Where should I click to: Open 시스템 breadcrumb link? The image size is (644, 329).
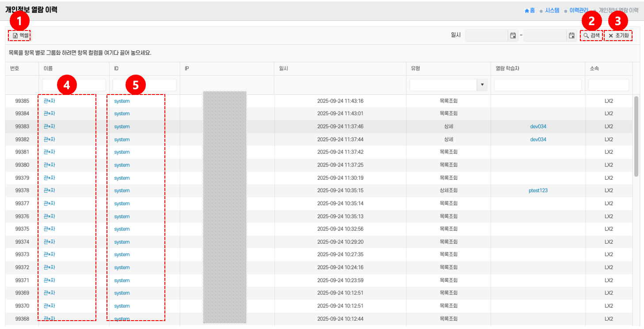pyautogui.click(x=552, y=10)
